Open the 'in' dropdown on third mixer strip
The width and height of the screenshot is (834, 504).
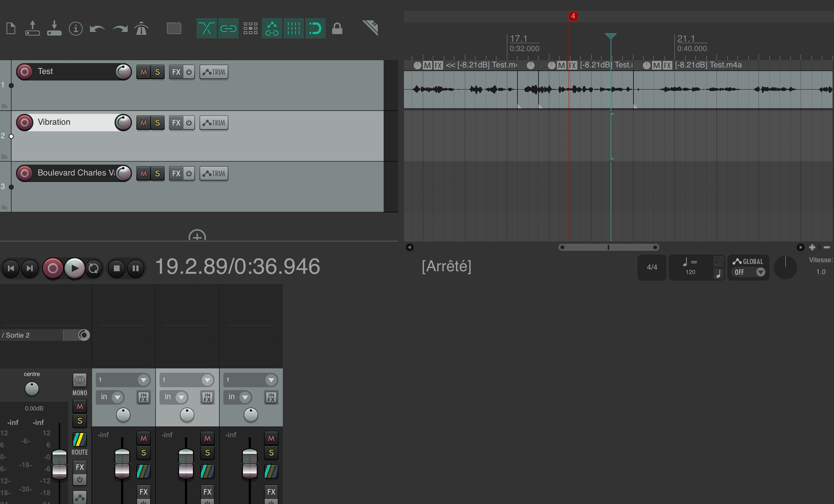[244, 398]
